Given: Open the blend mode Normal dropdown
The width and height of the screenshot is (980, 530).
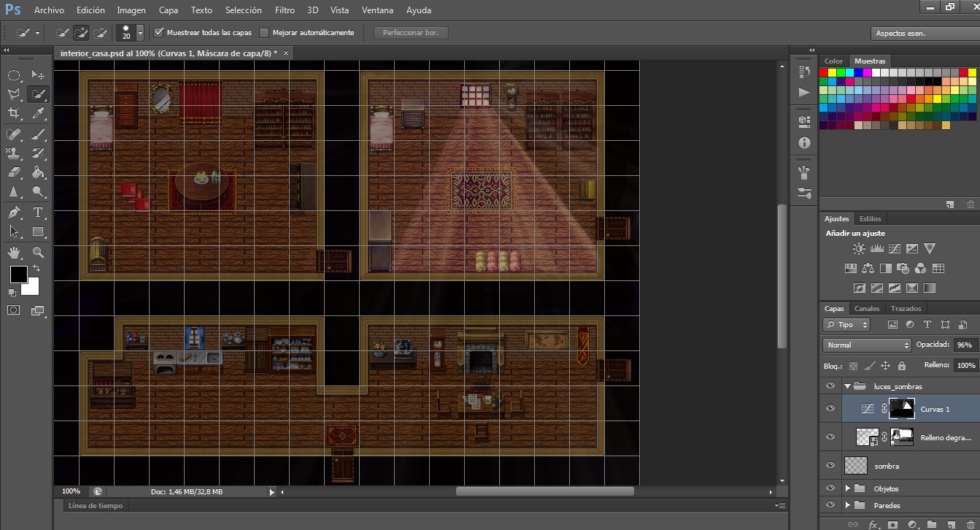Looking at the screenshot, I should coord(867,345).
